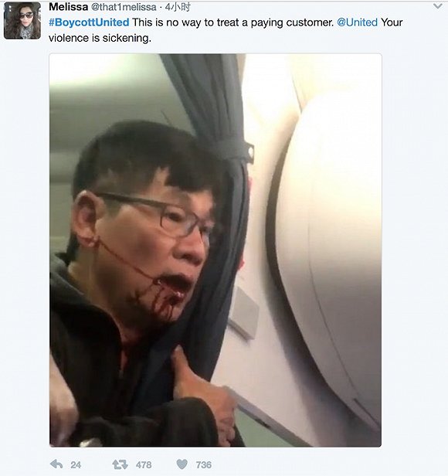Viewport: 448px width, 476px height.
Task: Visit the @United mention link
Action: (358, 22)
